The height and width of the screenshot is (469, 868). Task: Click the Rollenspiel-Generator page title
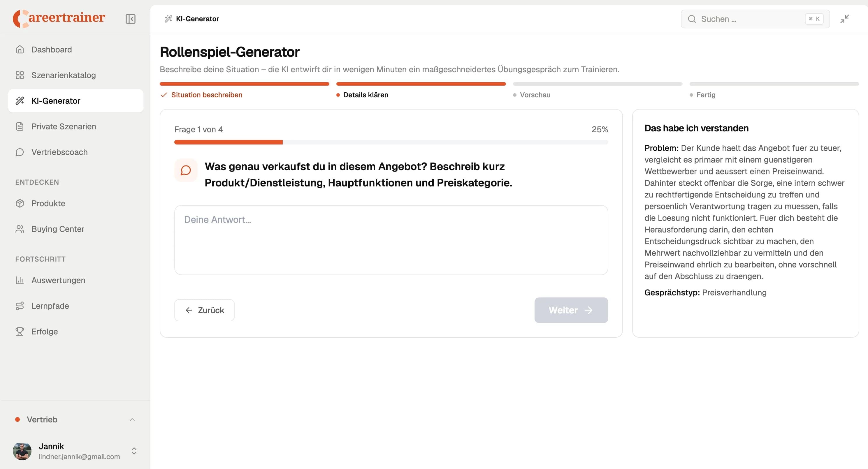point(229,52)
